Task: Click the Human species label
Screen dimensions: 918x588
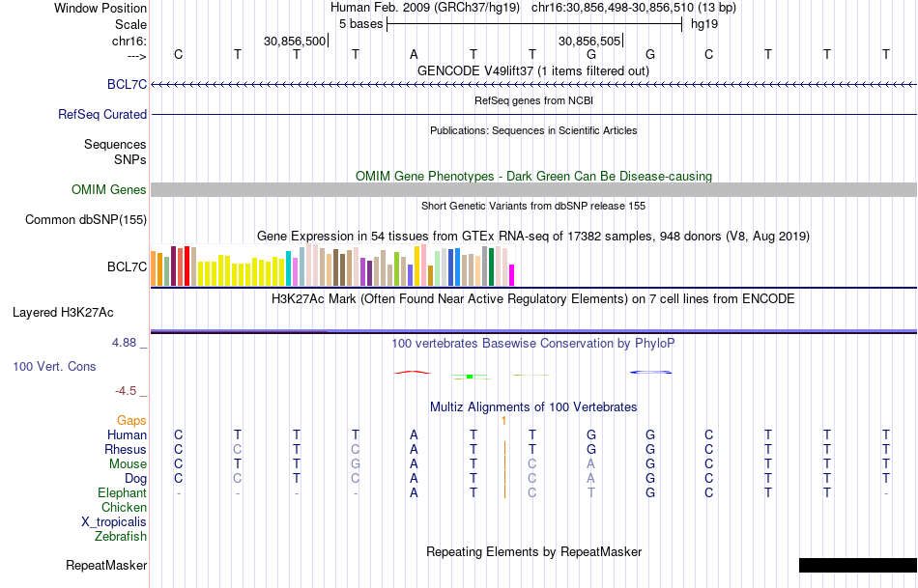Action: [127, 434]
